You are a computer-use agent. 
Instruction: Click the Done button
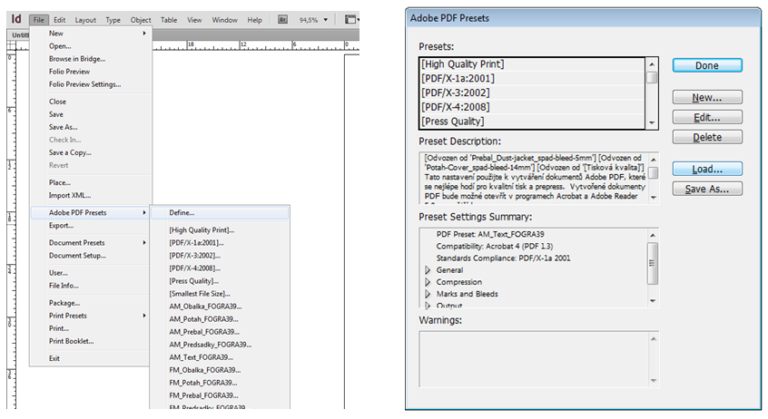coord(707,65)
